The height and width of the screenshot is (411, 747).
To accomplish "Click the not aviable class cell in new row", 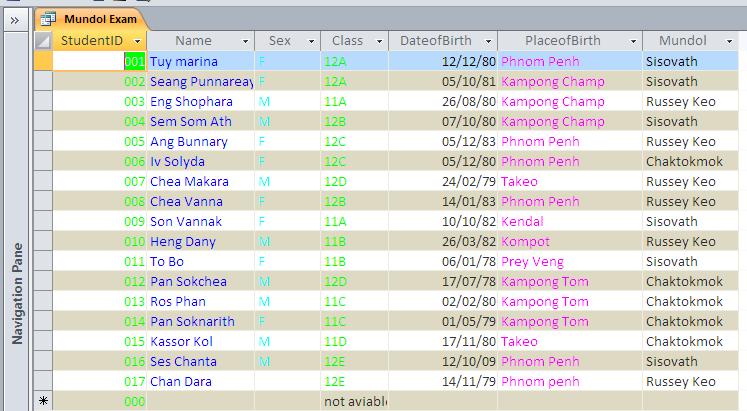I will (355, 401).
